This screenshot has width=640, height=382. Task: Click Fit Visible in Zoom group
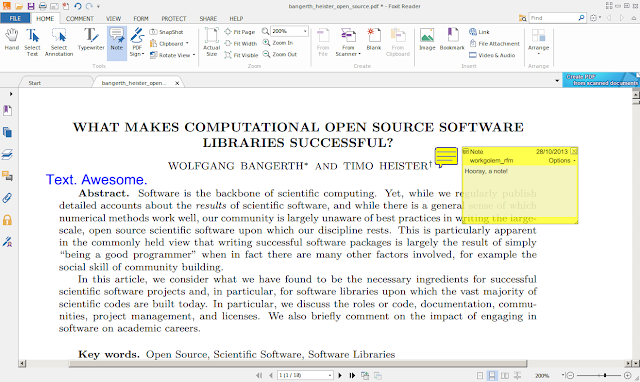coord(241,55)
